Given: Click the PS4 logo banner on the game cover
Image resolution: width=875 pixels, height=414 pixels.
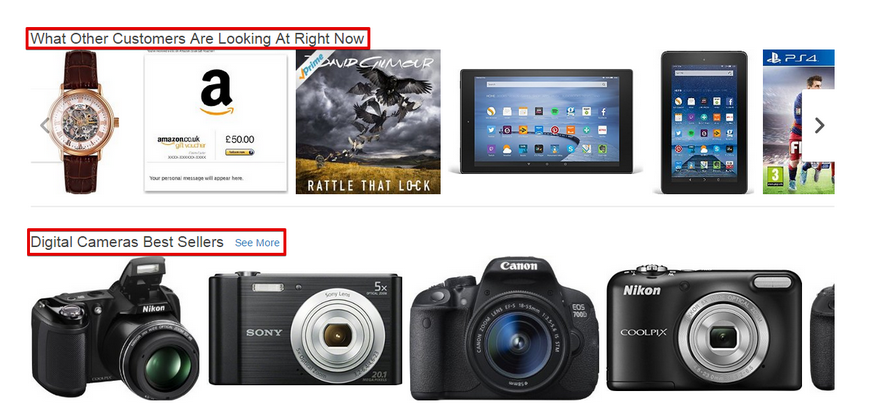Looking at the screenshot, I should 799,57.
